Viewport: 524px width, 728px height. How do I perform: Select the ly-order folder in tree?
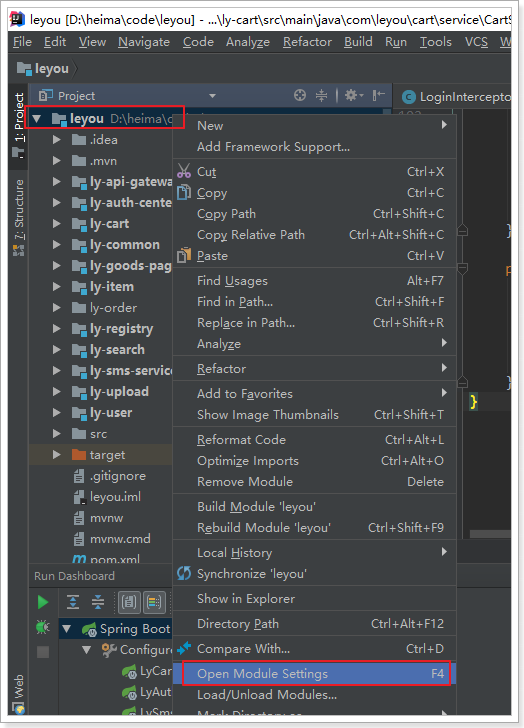click(113, 307)
